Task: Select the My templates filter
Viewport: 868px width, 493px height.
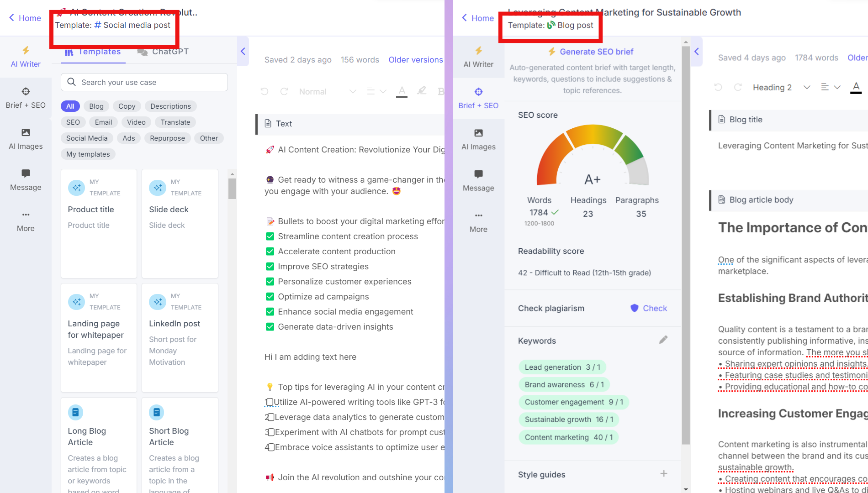Action: point(88,154)
